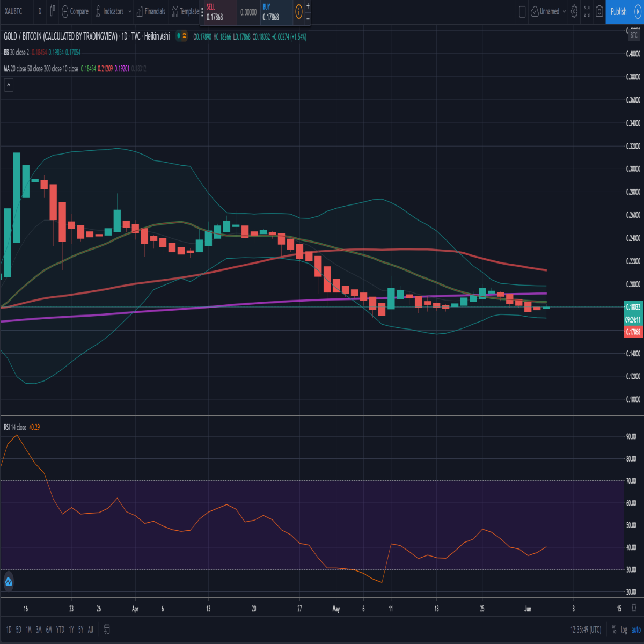Select the YTD time range
The width and height of the screenshot is (644, 644).
[x=60, y=630]
